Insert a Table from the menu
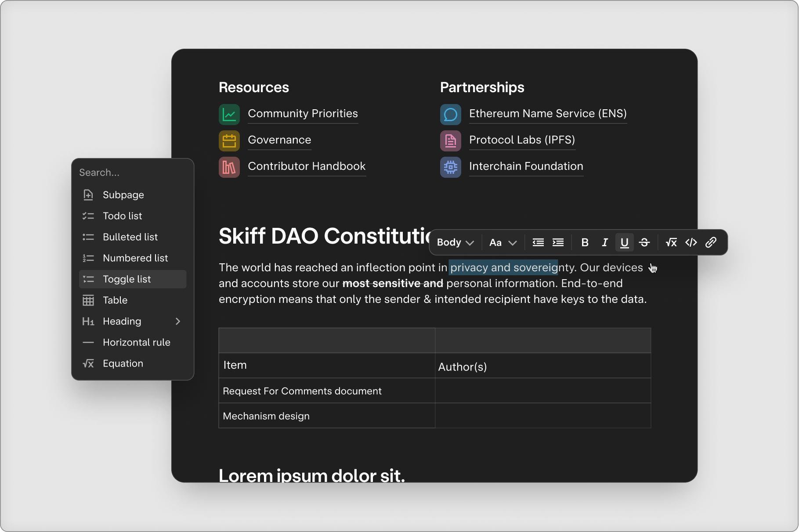The image size is (799, 532). click(x=133, y=300)
